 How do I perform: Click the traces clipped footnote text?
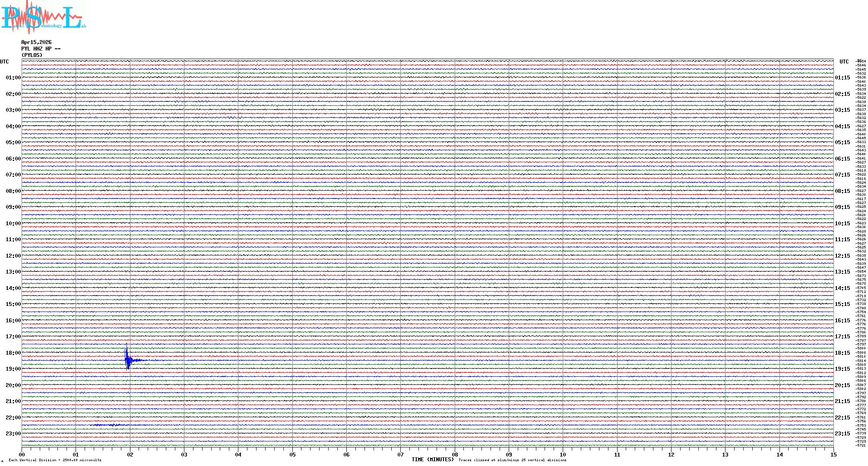[x=512, y=460]
